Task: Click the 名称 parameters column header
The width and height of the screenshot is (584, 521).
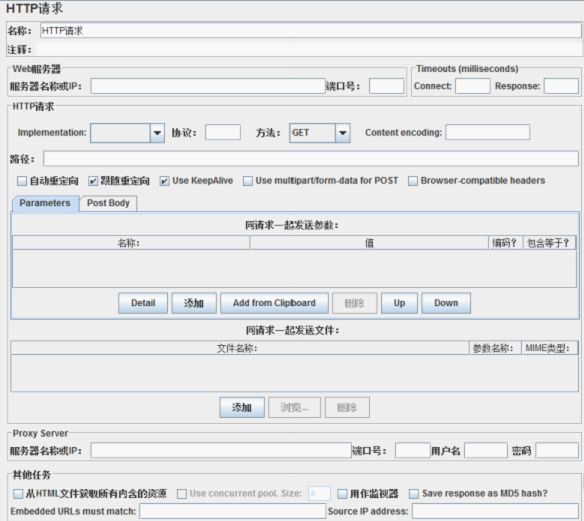Action: pos(131,243)
